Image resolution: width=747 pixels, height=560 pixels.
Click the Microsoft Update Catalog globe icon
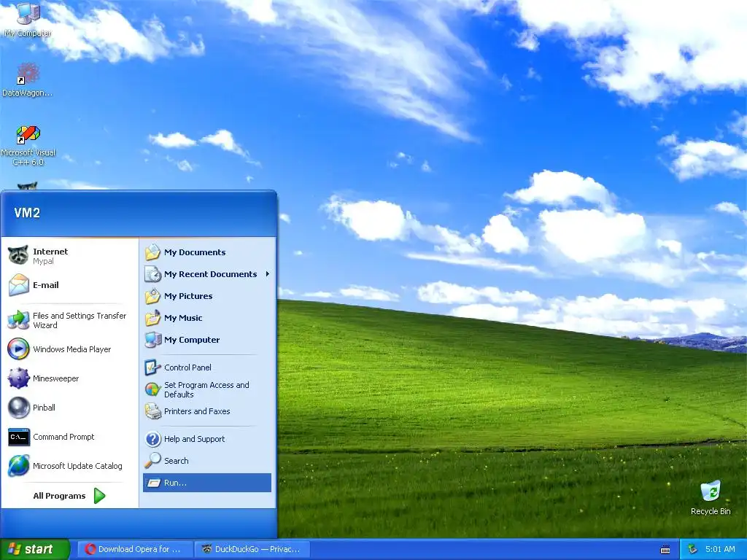tap(18, 466)
